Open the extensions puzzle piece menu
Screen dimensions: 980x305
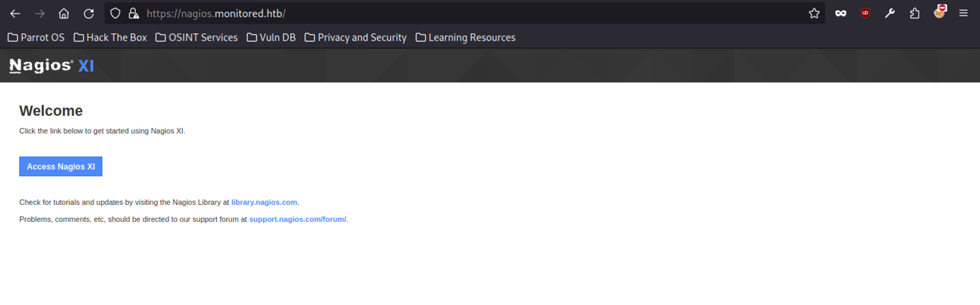click(x=915, y=14)
